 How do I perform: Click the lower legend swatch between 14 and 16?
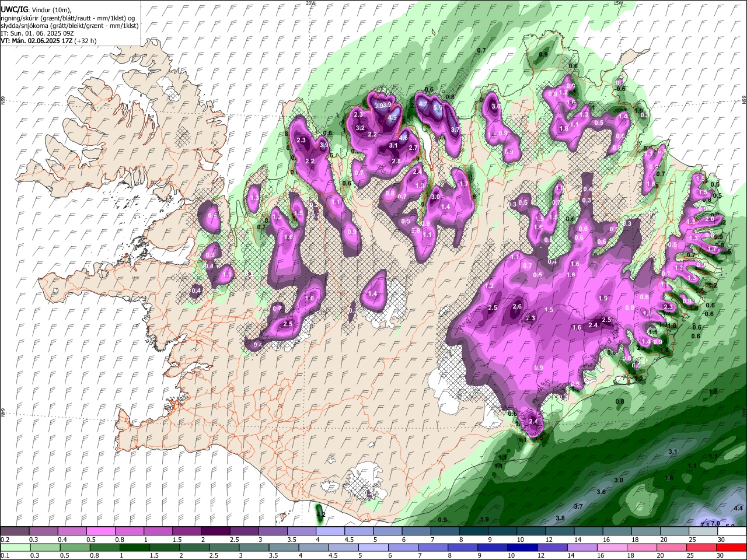(x=582, y=548)
